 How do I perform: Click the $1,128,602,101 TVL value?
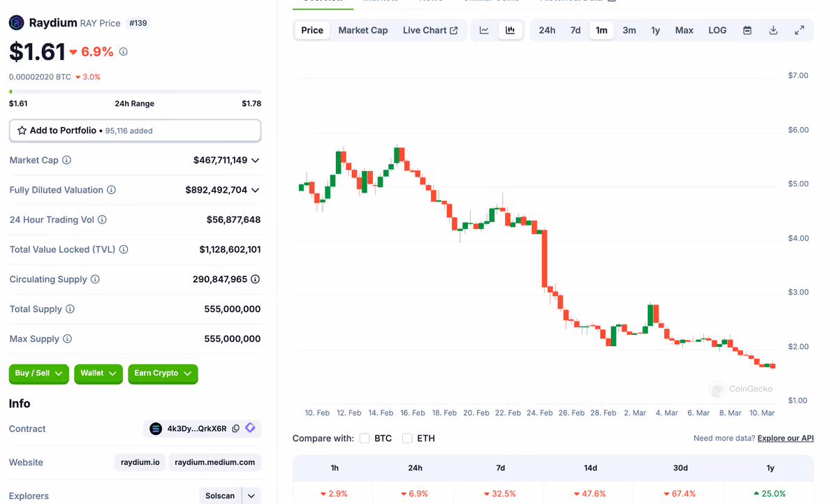(230, 249)
